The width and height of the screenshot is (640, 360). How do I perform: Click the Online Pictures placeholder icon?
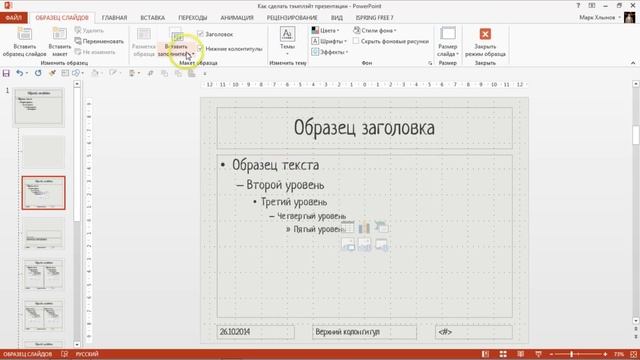[364, 244]
